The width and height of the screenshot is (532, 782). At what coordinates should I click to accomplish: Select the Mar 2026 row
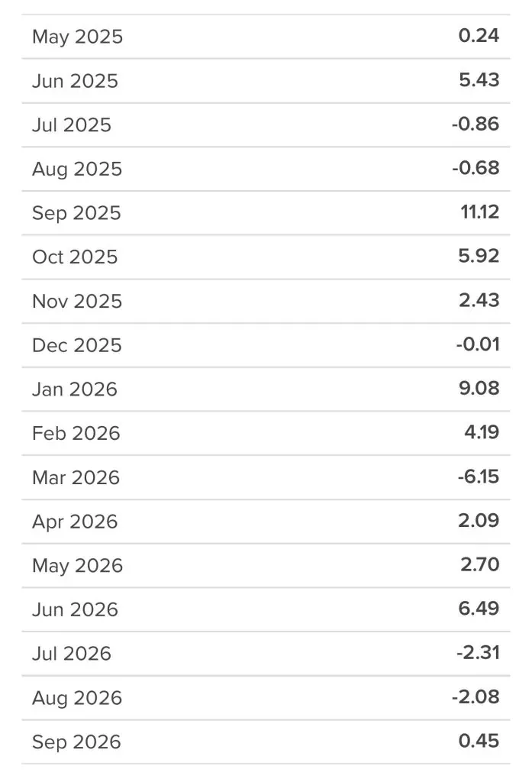click(266, 477)
